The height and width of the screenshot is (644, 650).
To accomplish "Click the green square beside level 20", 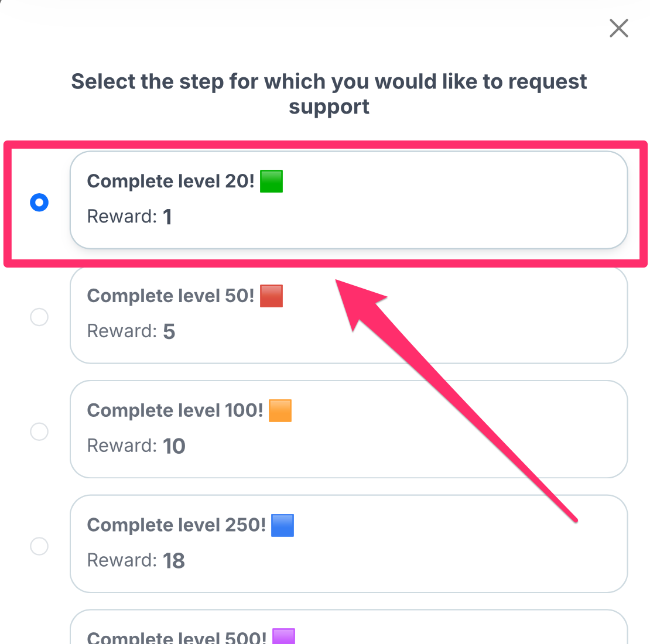I will coord(271,181).
